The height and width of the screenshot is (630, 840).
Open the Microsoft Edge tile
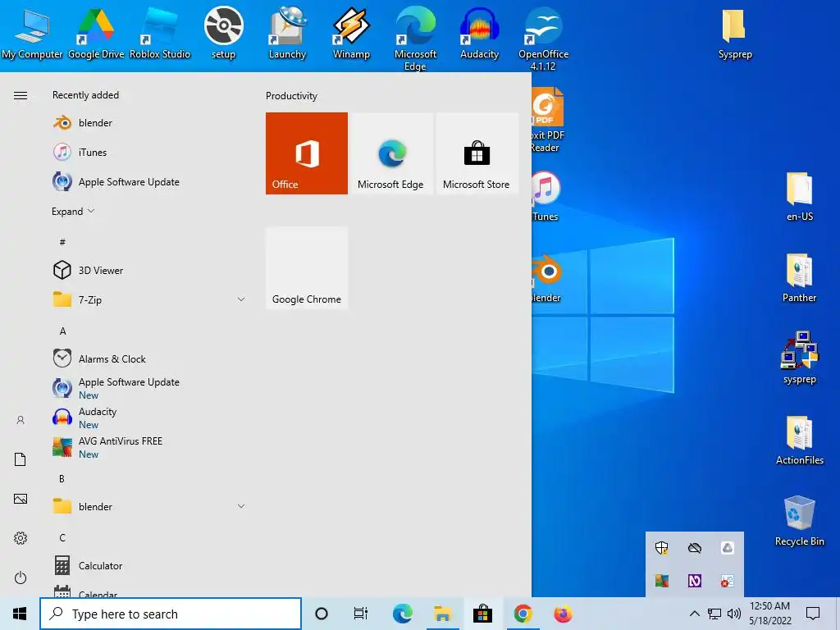tap(391, 153)
